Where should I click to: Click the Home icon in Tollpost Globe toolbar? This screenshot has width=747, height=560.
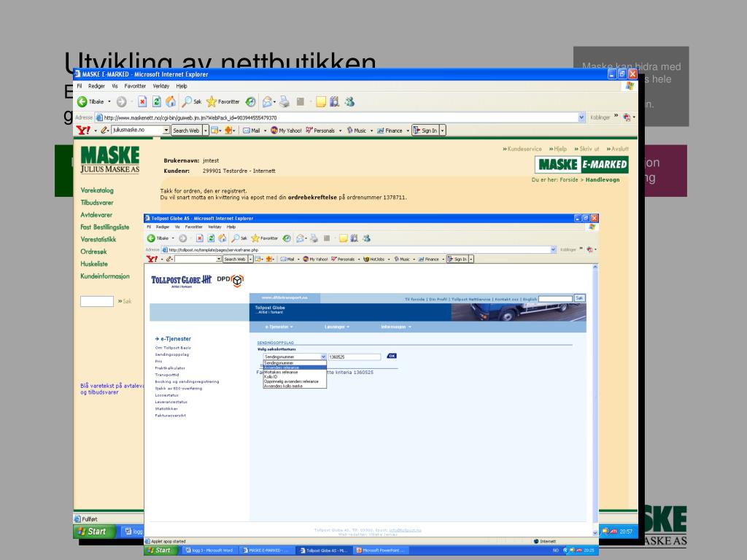coord(222,238)
